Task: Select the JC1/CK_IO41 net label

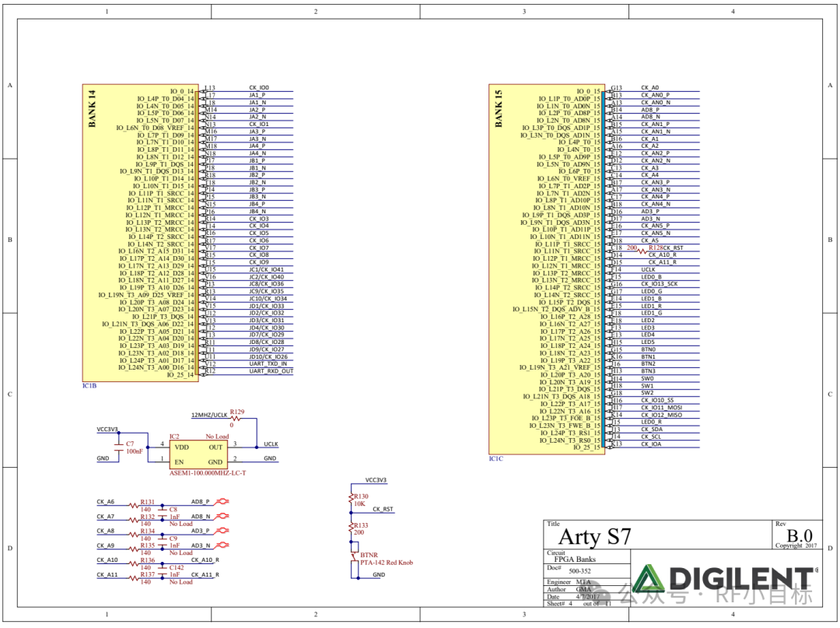Action: pos(266,269)
